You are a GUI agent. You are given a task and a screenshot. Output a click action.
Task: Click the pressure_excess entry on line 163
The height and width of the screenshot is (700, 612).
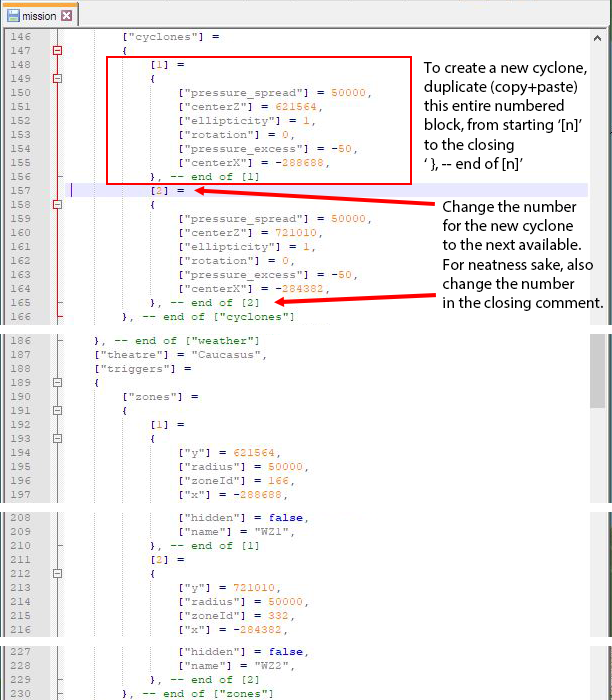pyautogui.click(x=268, y=275)
